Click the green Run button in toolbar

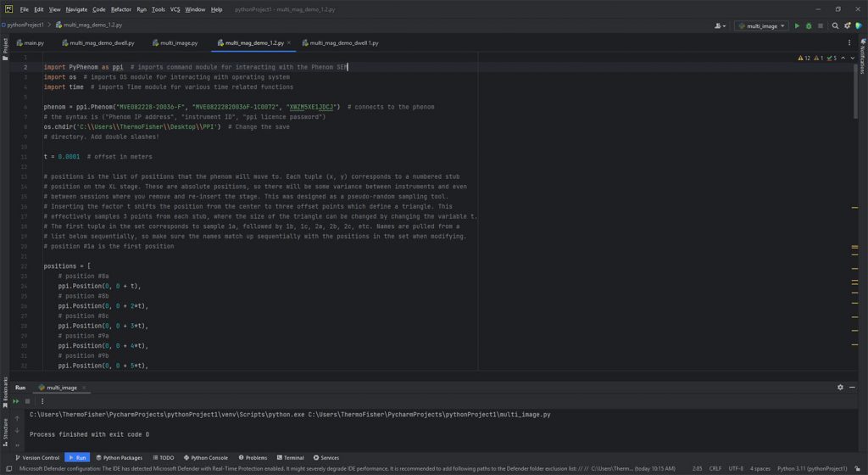(797, 26)
